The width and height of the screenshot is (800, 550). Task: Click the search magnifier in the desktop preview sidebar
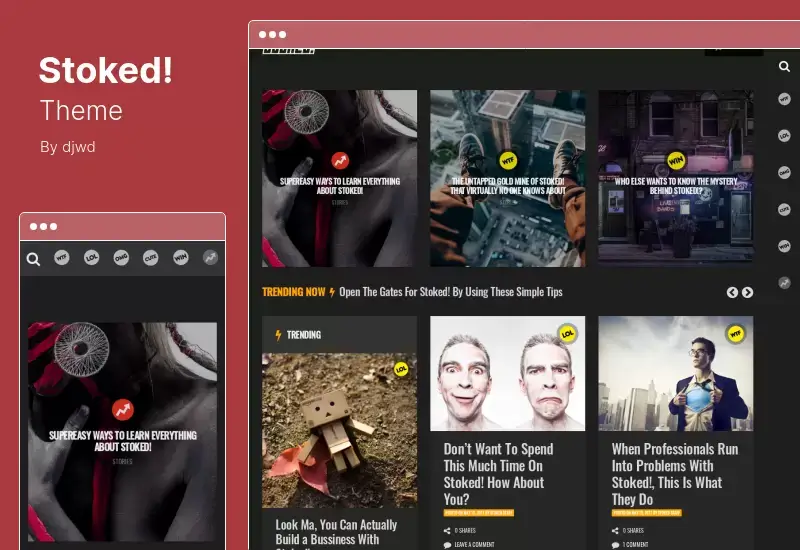point(784,66)
